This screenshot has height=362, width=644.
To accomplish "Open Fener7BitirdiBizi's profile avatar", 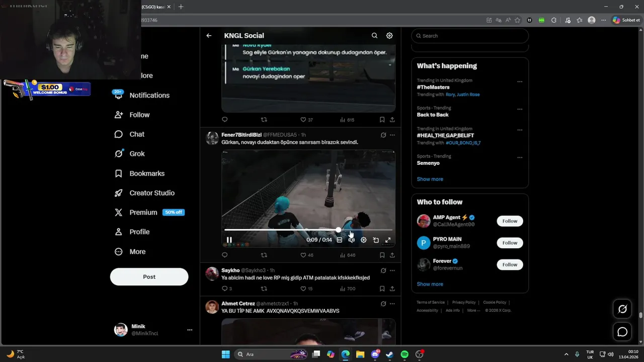I will tap(212, 138).
